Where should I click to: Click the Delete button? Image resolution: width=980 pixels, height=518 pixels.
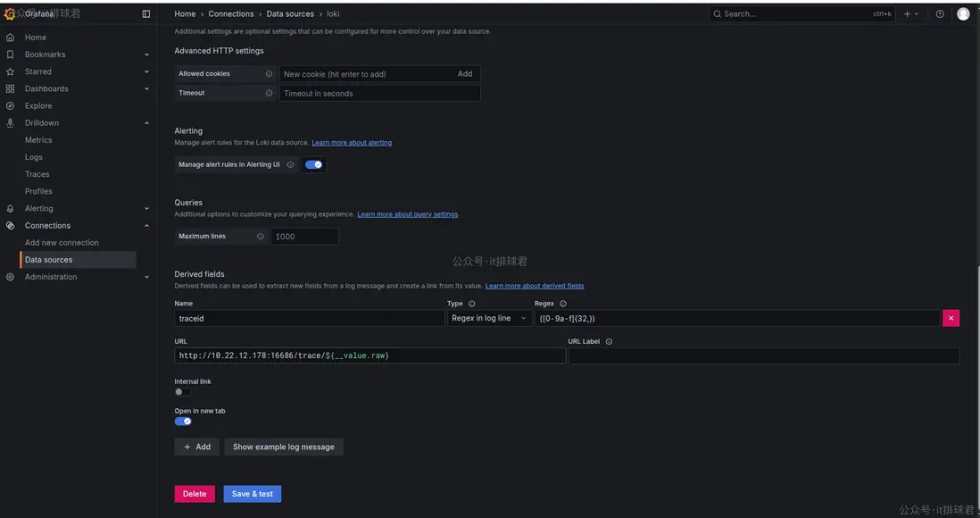[195, 494]
